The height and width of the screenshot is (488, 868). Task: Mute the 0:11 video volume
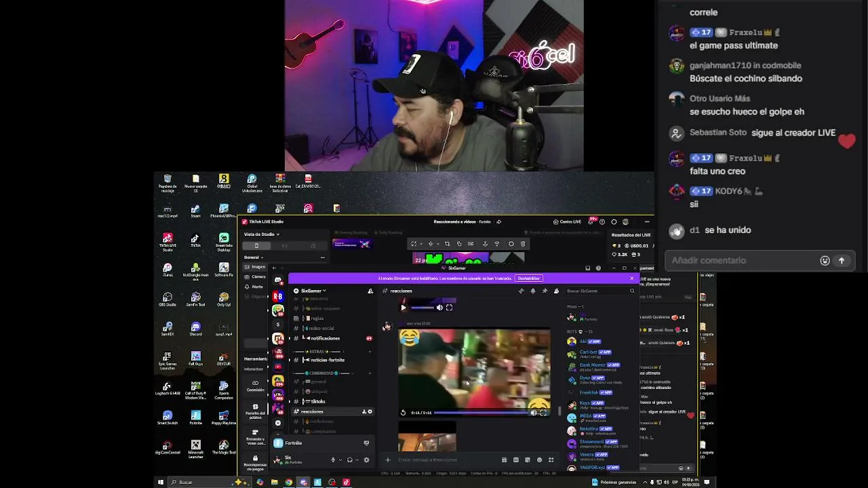pyautogui.click(x=534, y=413)
